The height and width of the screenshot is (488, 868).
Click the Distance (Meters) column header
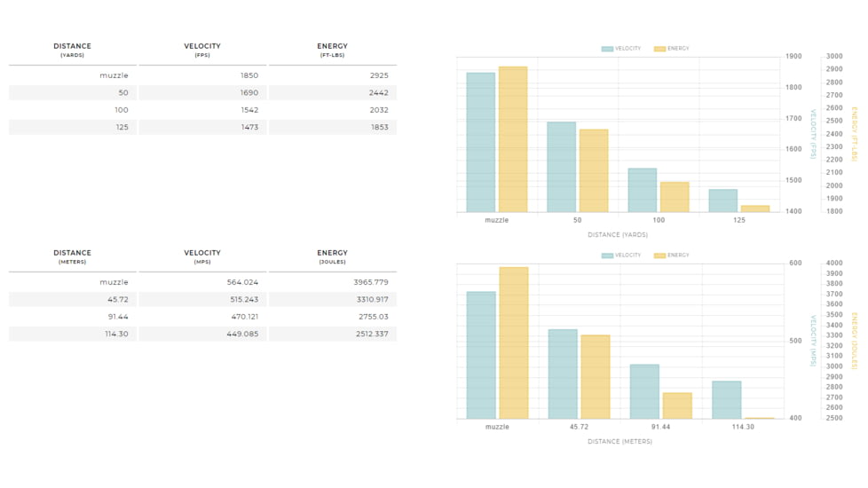point(72,256)
